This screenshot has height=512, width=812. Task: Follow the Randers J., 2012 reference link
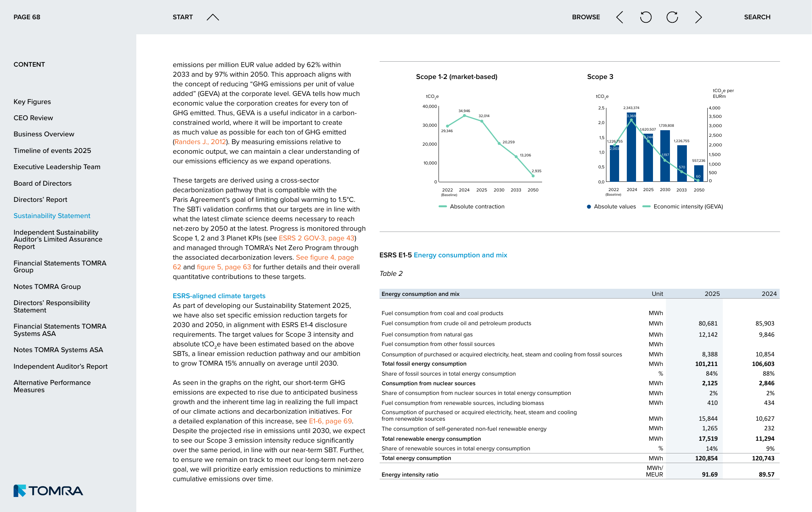point(200,142)
